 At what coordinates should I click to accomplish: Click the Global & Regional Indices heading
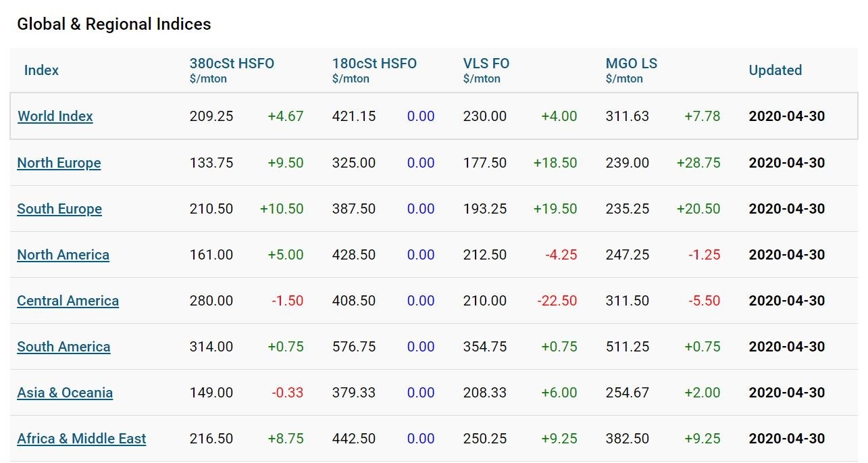tap(114, 24)
